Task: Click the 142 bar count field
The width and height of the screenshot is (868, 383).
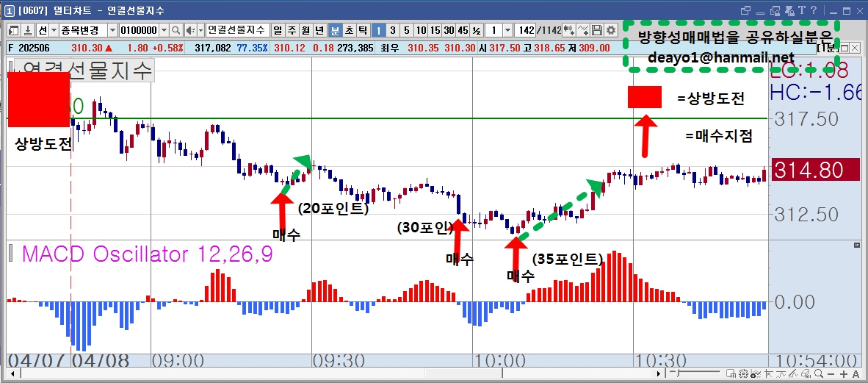Action: [x=525, y=30]
